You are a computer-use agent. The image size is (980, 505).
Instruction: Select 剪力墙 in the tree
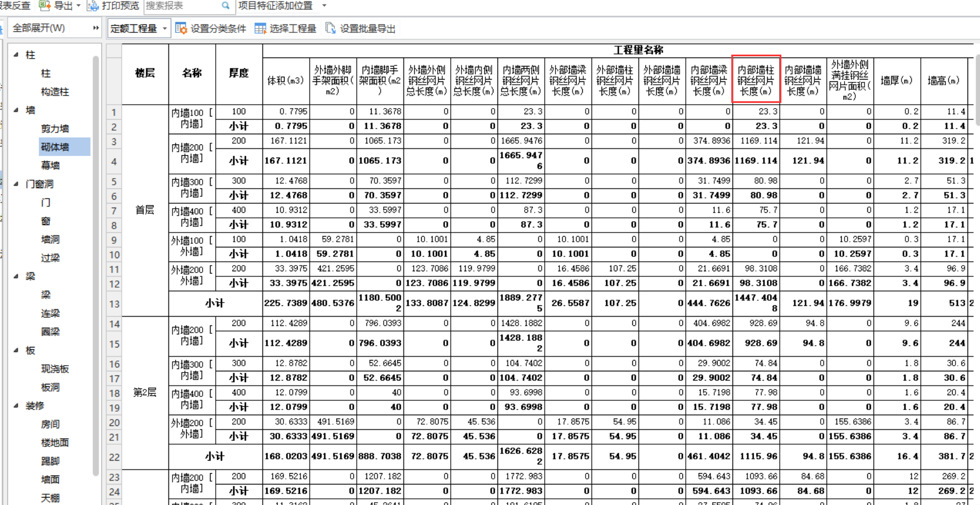coord(55,129)
